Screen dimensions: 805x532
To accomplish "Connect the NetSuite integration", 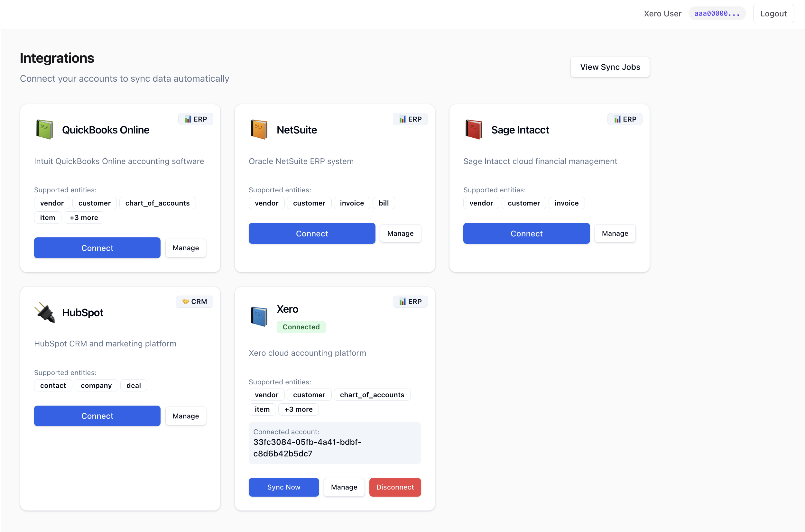I will click(x=311, y=233).
